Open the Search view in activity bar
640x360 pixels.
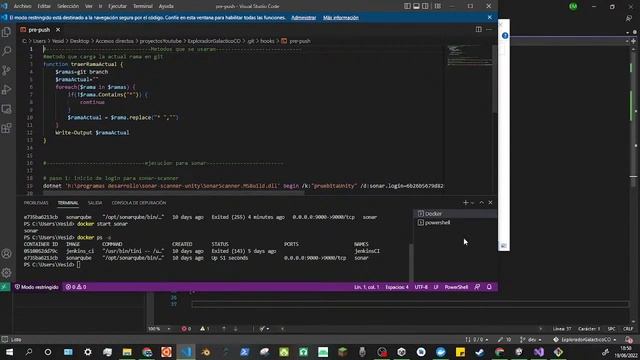(7, 51)
